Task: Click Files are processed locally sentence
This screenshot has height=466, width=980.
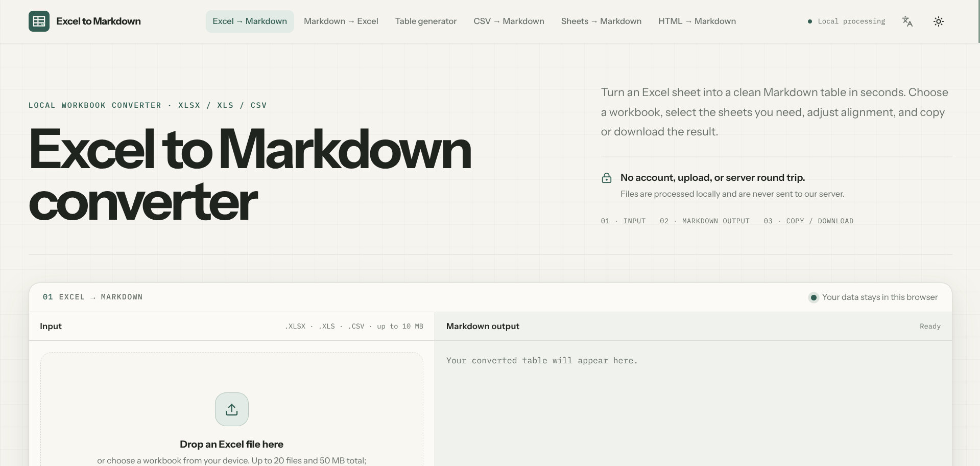Action: [x=732, y=194]
